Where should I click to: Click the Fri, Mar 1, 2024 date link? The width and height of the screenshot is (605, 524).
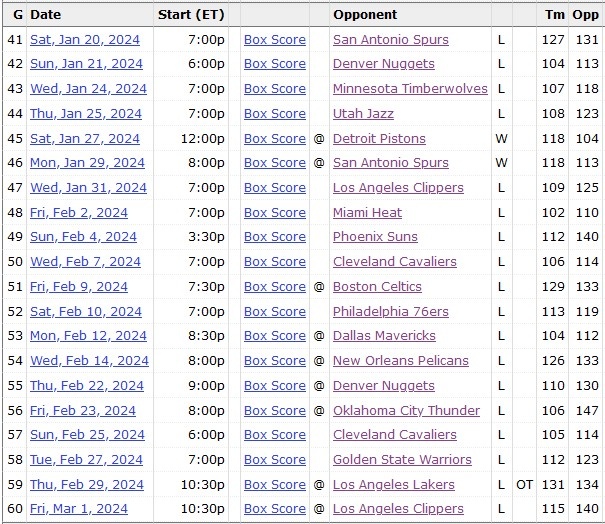[x=80, y=509]
